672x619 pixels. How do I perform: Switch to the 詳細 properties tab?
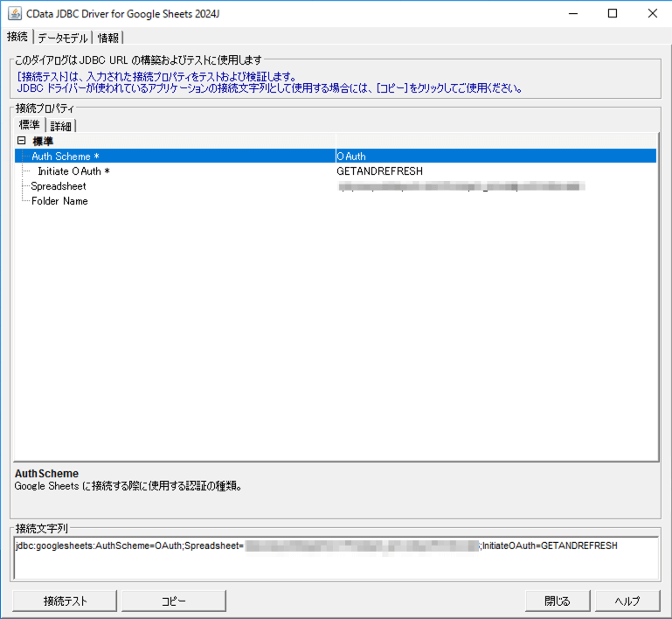coord(60,126)
